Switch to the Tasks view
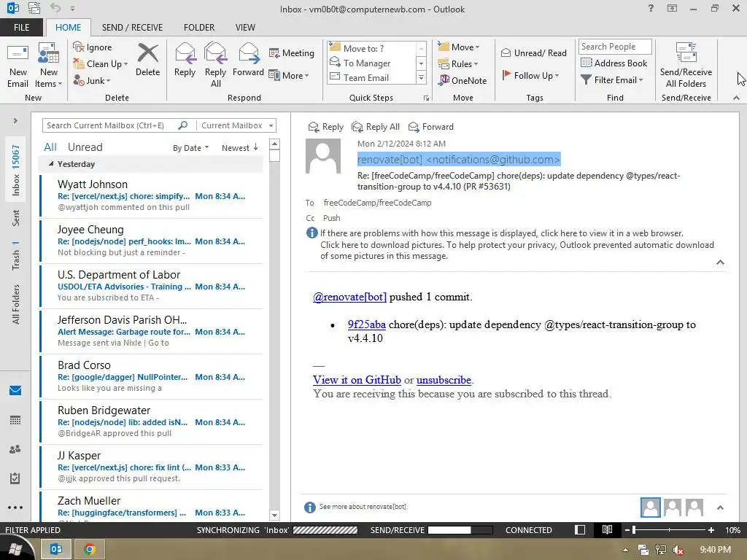The height and width of the screenshot is (560, 747). pos(15,478)
